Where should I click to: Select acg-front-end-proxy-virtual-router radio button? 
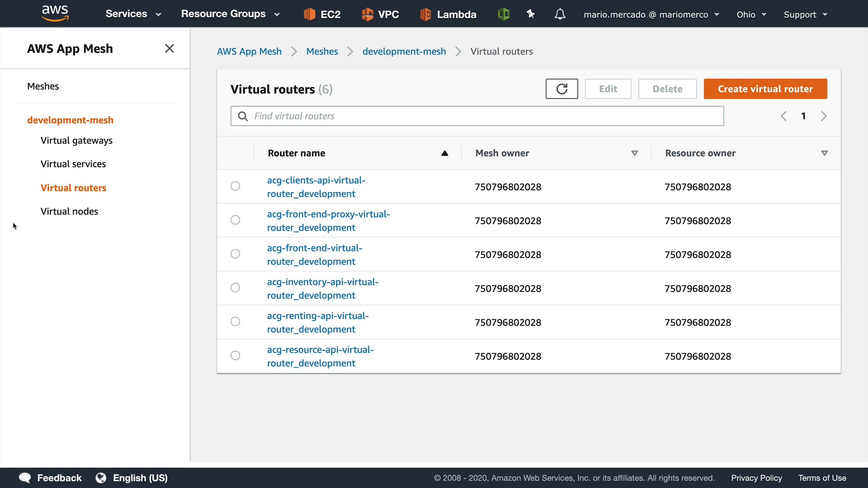click(235, 220)
